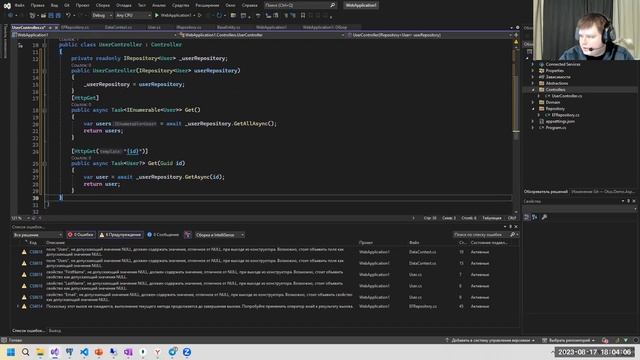The image size is (640, 360).
Task: Expand the Domain folder
Action: (533, 102)
